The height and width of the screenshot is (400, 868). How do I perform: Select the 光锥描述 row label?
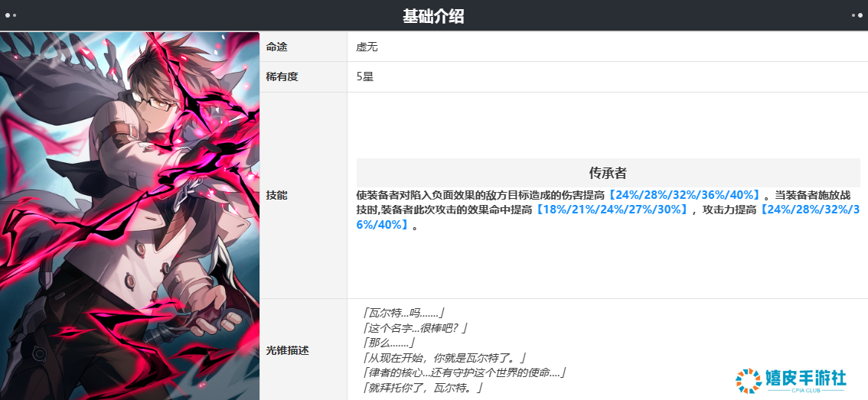click(x=287, y=350)
